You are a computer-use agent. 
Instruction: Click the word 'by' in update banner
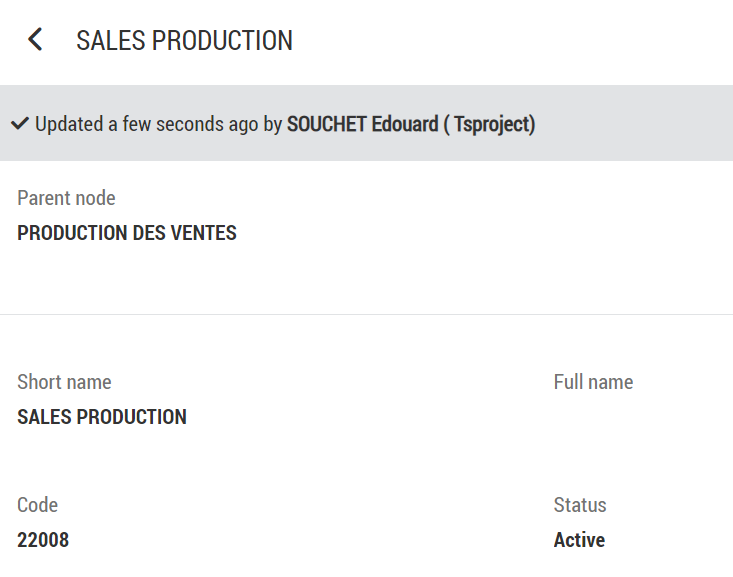click(272, 125)
